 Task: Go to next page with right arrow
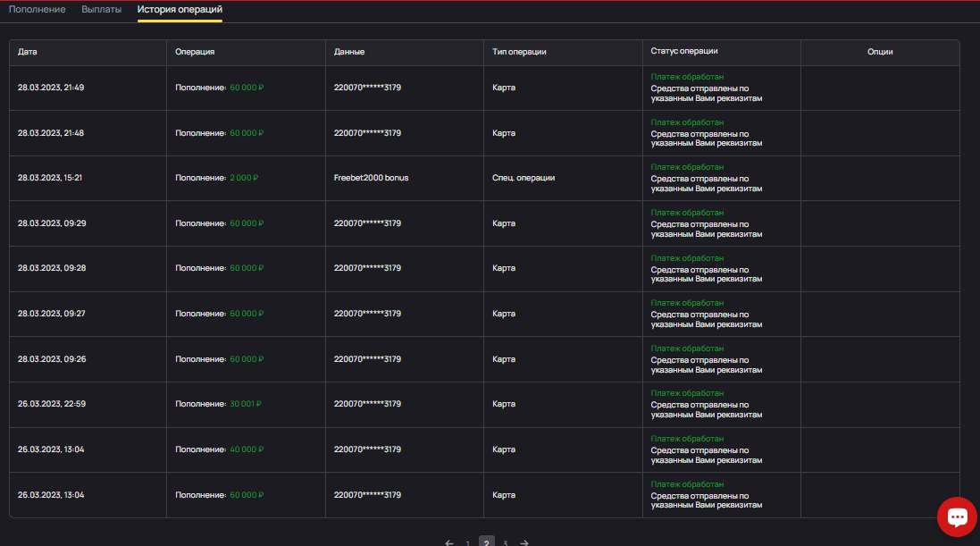(524, 542)
